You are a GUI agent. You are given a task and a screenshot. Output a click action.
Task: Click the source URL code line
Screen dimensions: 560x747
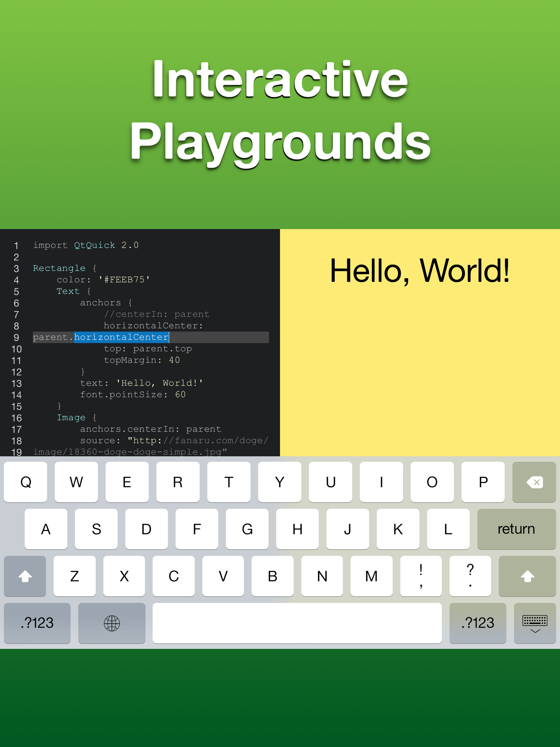(174, 441)
